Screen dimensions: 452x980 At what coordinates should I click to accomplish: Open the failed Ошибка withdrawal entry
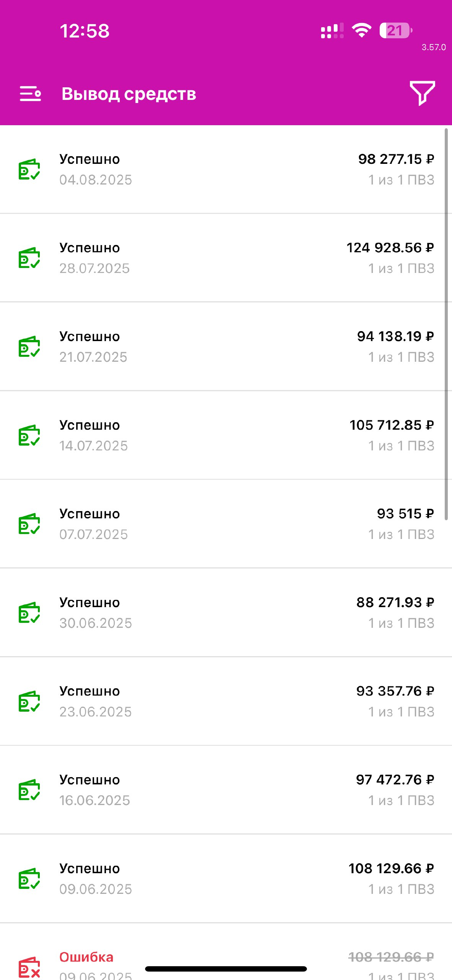[226, 952]
